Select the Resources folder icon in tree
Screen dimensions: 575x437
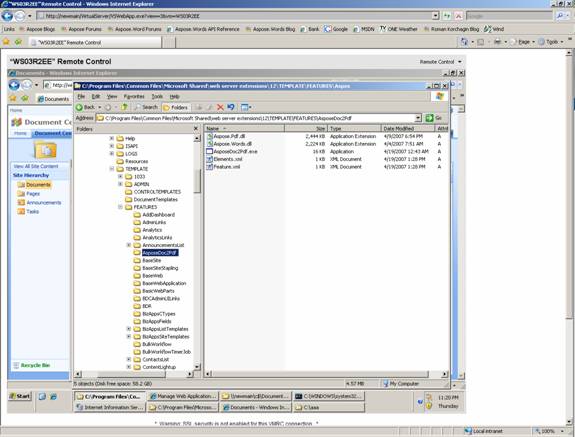(120, 161)
